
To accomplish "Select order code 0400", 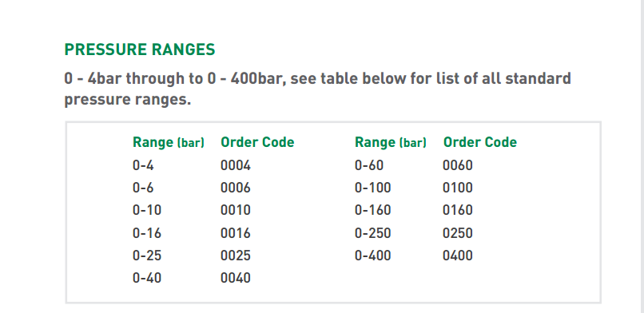I will click(458, 256).
